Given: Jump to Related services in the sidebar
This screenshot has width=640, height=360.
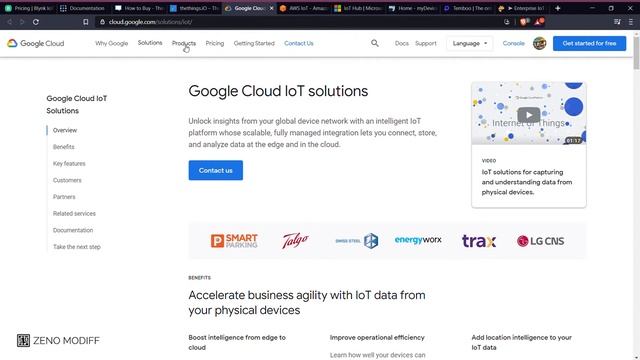Looking at the screenshot, I should pos(74,213).
